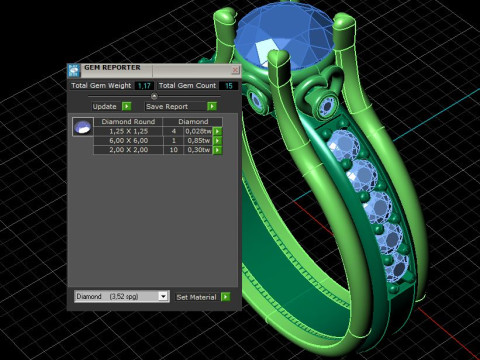Click the 0,028tw weight value
480x360 pixels.
pos(198,131)
